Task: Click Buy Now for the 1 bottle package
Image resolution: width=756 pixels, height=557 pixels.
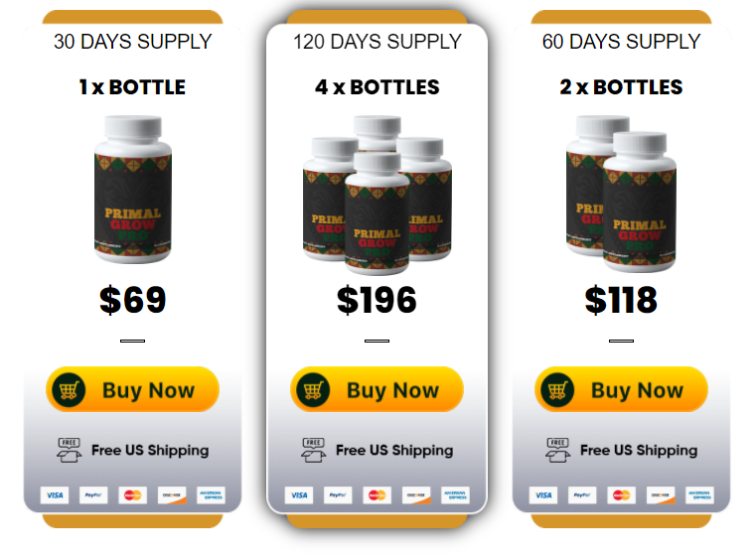Action: pos(132,389)
